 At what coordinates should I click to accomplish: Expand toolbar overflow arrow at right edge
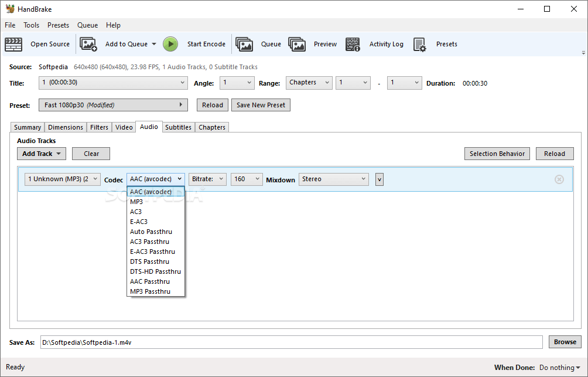point(583,53)
